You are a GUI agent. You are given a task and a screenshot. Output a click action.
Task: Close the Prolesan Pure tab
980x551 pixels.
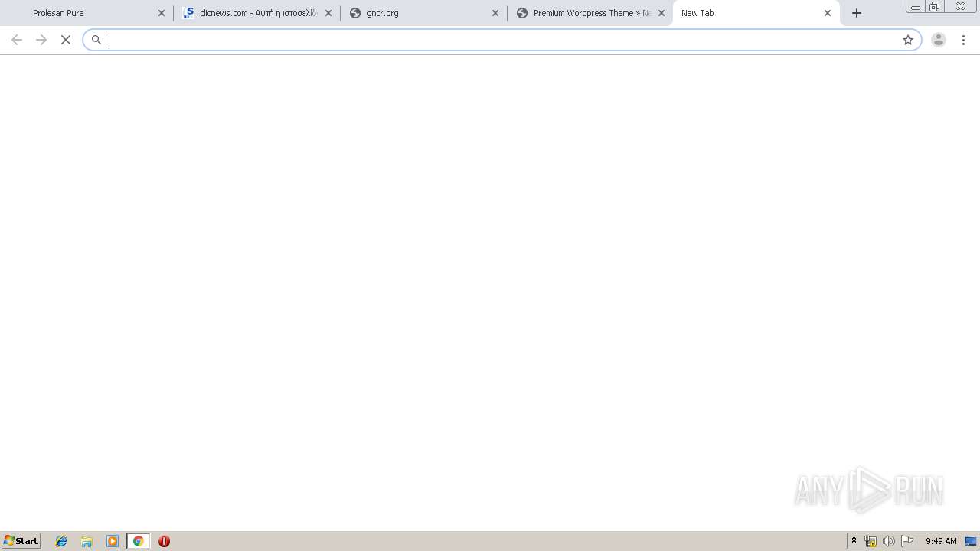coord(162,13)
